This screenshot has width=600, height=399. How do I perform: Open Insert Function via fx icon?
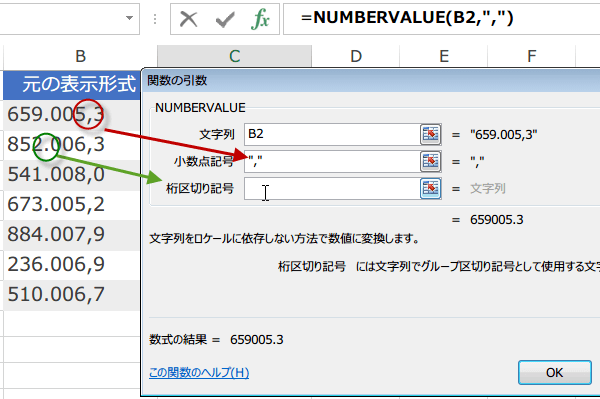point(260,19)
